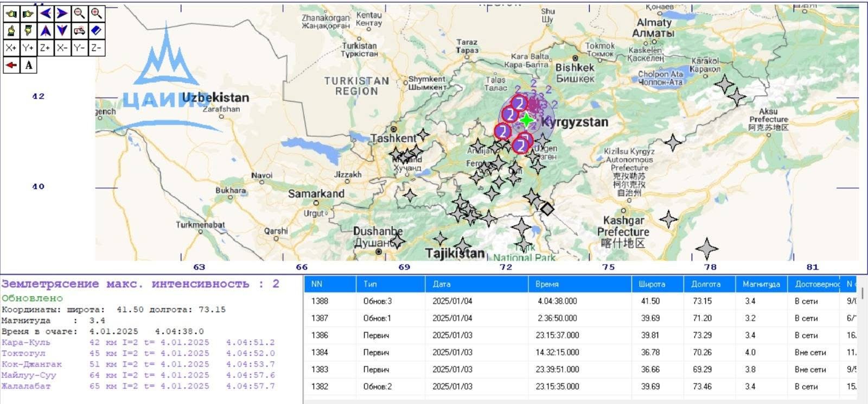Click the Токтогул station entry
Viewport: 868px width, 404px height.
pyautogui.click(x=24, y=353)
